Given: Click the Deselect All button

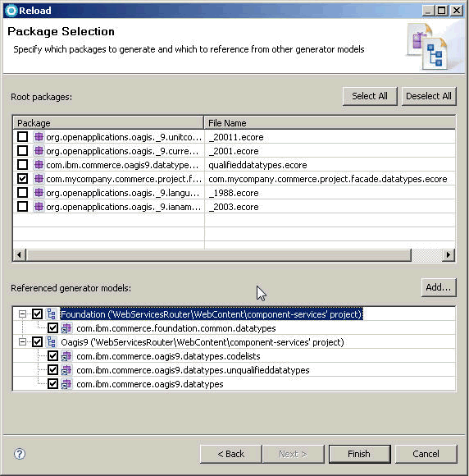Looking at the screenshot, I should click(x=429, y=96).
